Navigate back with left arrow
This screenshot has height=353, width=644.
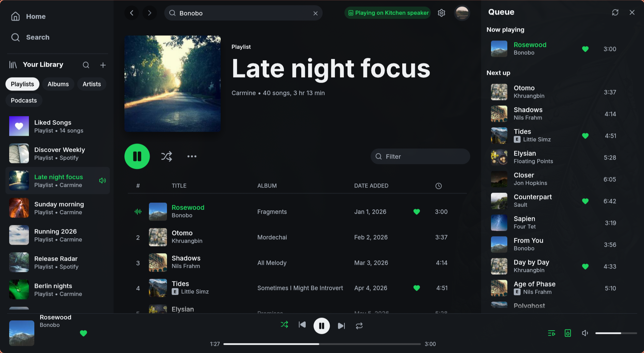(x=132, y=13)
